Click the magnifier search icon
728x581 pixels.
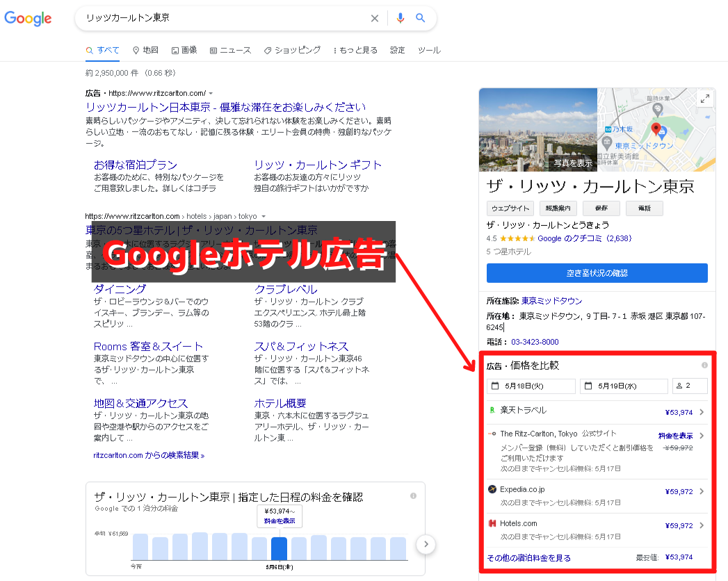pos(420,17)
